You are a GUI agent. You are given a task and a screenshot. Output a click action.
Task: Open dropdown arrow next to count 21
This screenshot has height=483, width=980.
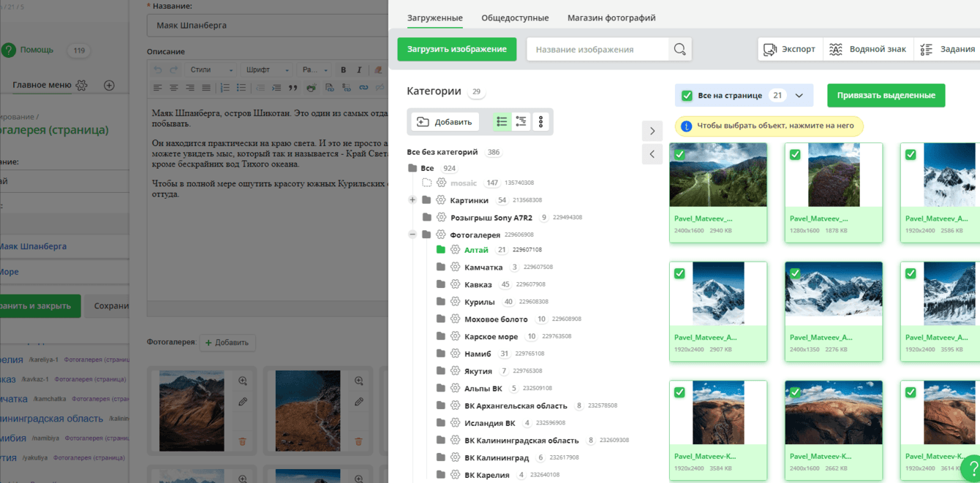coord(799,96)
